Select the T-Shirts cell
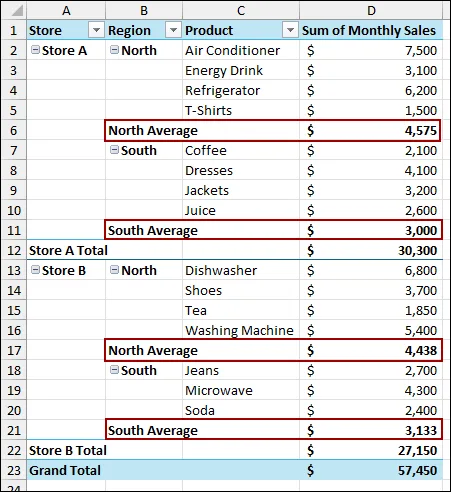Screen dimensions: 451x492 pyautogui.click(x=241, y=110)
